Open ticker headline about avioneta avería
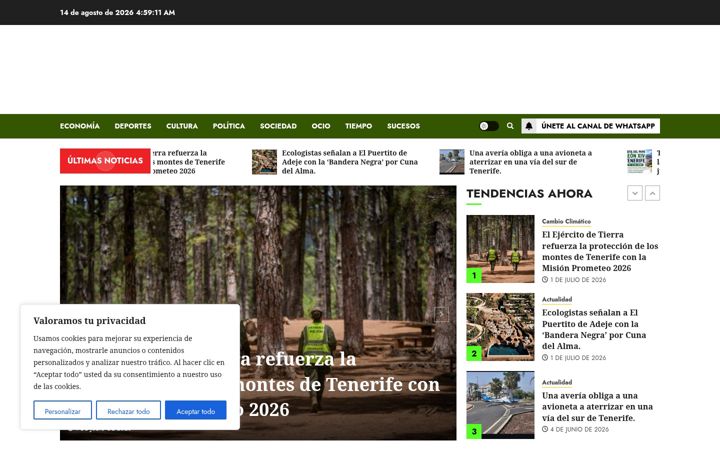The image size is (720, 450). point(530,162)
